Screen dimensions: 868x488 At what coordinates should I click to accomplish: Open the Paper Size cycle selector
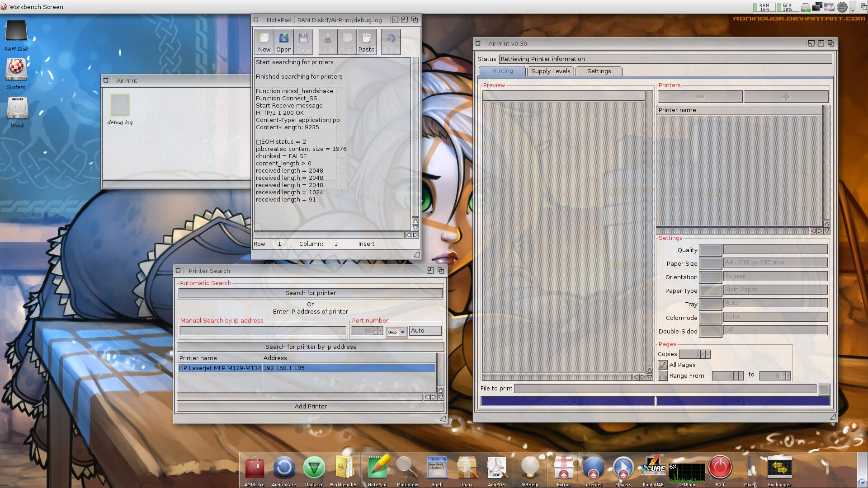[711, 263]
